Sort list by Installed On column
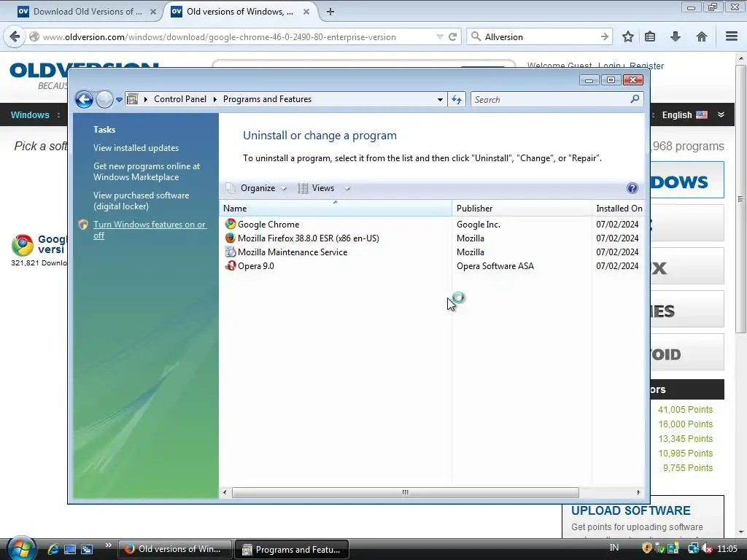The height and width of the screenshot is (560, 747). point(619,208)
